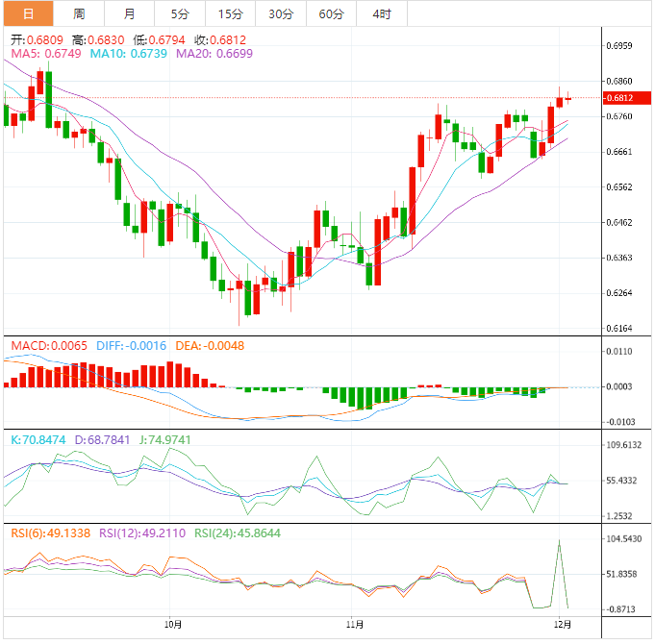
Task: Click the MA10 indicator legend
Action: click(x=129, y=54)
